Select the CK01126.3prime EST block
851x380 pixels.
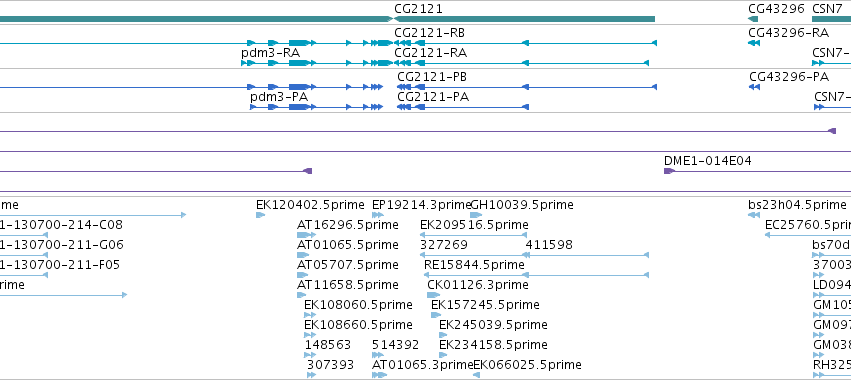pos(433,295)
